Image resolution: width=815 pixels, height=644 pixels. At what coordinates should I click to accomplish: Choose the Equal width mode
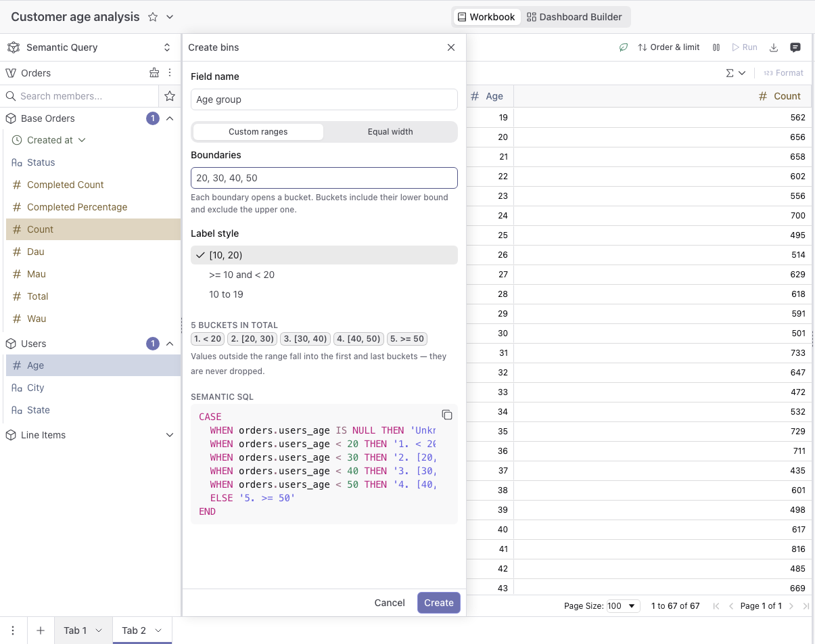[x=390, y=132]
